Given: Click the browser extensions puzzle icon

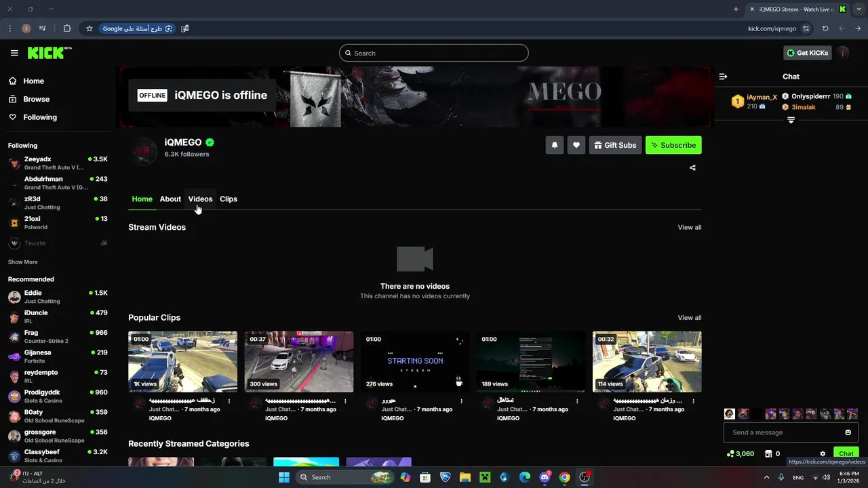Looking at the screenshot, I should pos(66,28).
